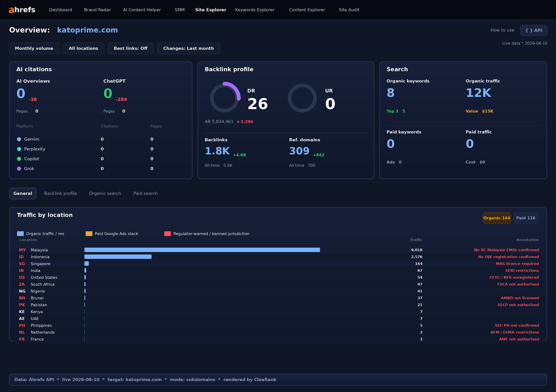Click the Paid Google Ads orange swatch

click(x=89, y=234)
